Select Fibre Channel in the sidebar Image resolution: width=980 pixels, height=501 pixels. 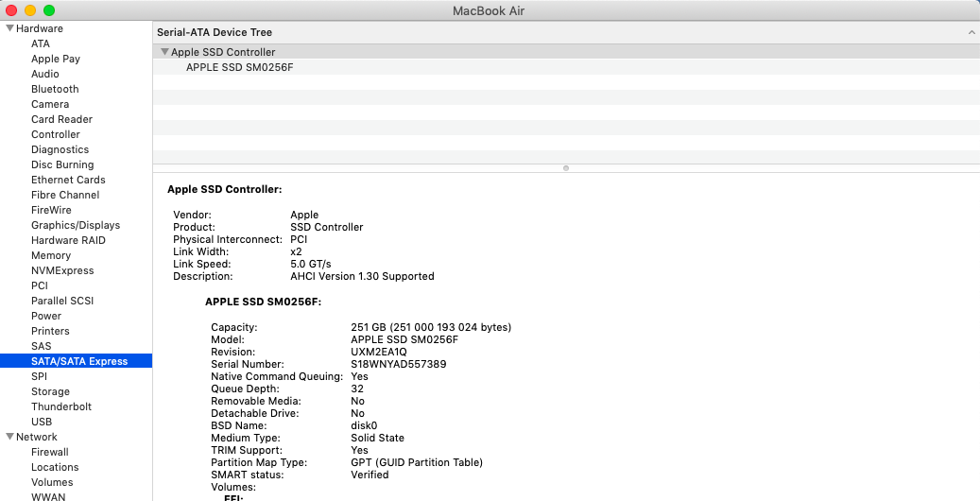click(65, 195)
